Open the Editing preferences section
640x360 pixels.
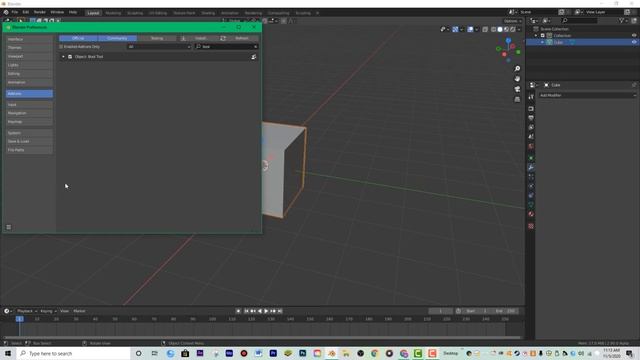[x=29, y=73]
